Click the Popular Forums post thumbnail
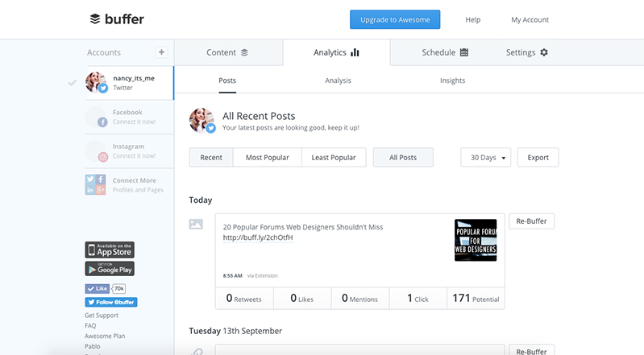644x355 pixels. pyautogui.click(x=476, y=240)
